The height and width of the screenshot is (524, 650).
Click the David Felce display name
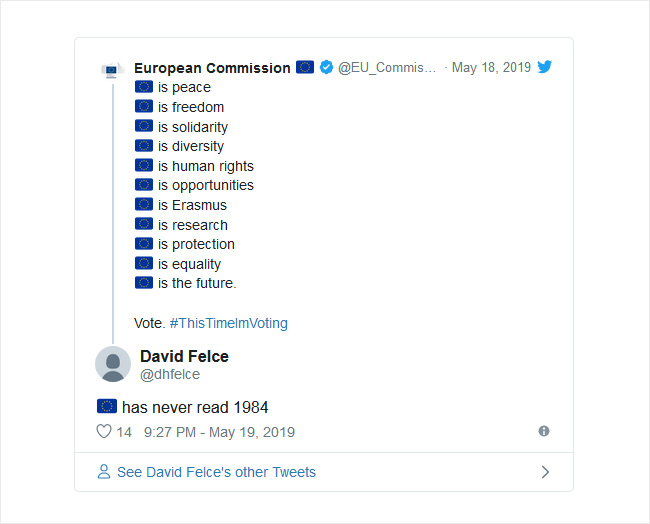coord(184,356)
